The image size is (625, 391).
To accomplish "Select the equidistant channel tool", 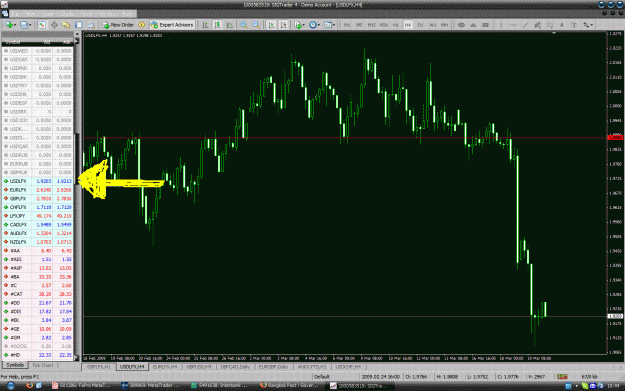I will pos(537,25).
